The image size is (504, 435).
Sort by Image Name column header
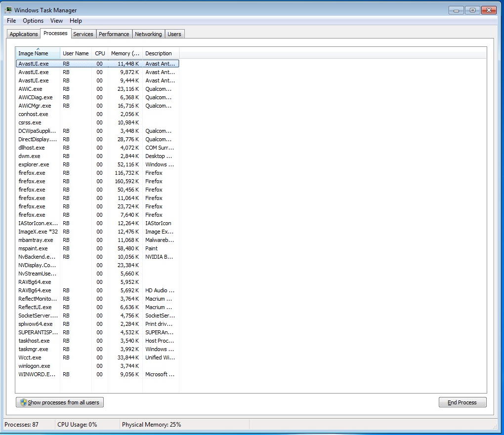coord(38,53)
